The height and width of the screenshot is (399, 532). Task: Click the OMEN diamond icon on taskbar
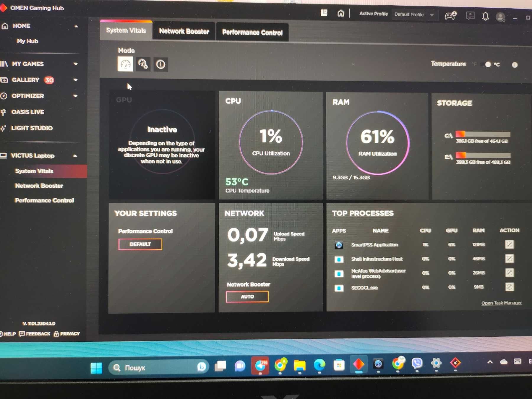[x=359, y=364]
